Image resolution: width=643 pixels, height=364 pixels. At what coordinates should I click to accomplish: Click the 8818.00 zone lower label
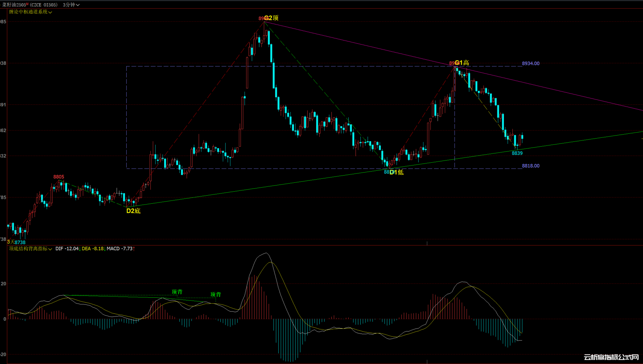point(531,166)
